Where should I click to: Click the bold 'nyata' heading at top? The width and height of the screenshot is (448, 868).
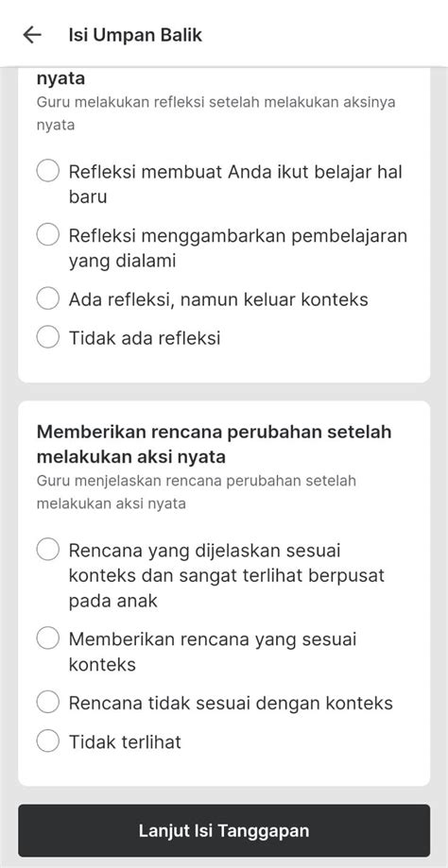pyautogui.click(x=60, y=78)
